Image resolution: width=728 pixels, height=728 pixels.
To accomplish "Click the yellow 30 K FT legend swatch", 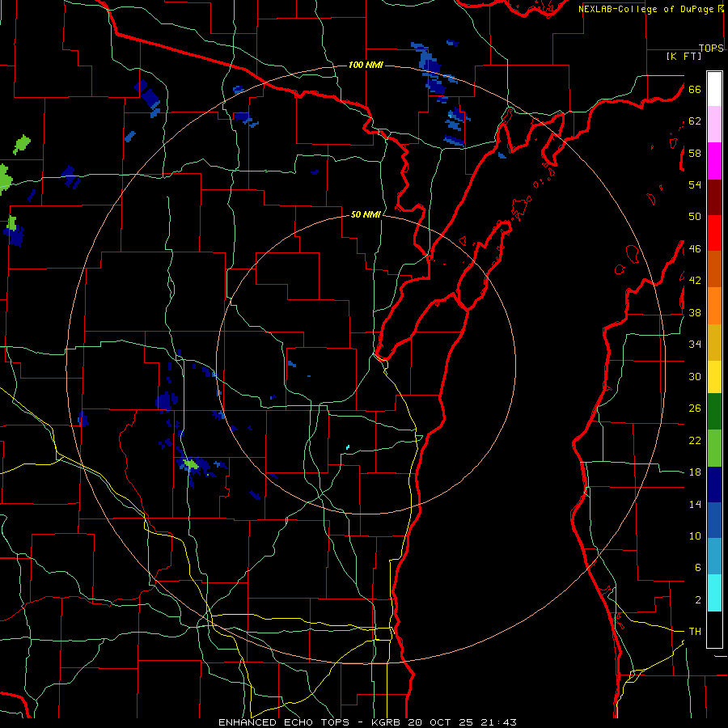I will tap(714, 377).
